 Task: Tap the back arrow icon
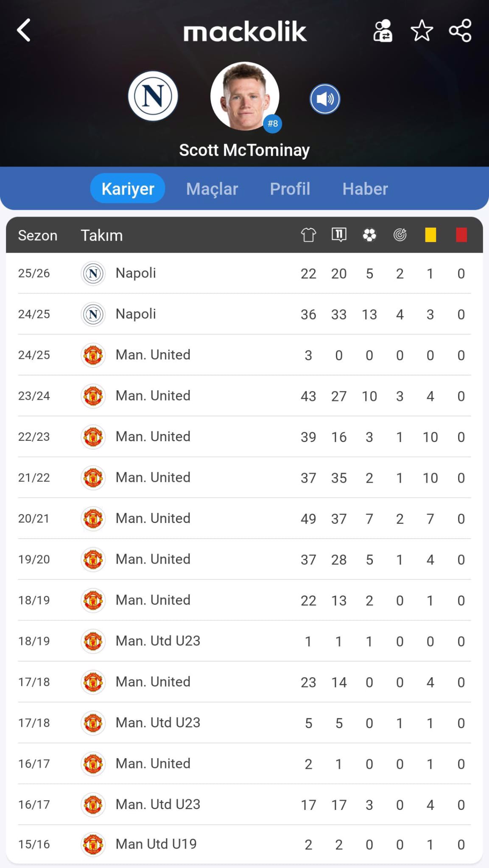point(24,30)
